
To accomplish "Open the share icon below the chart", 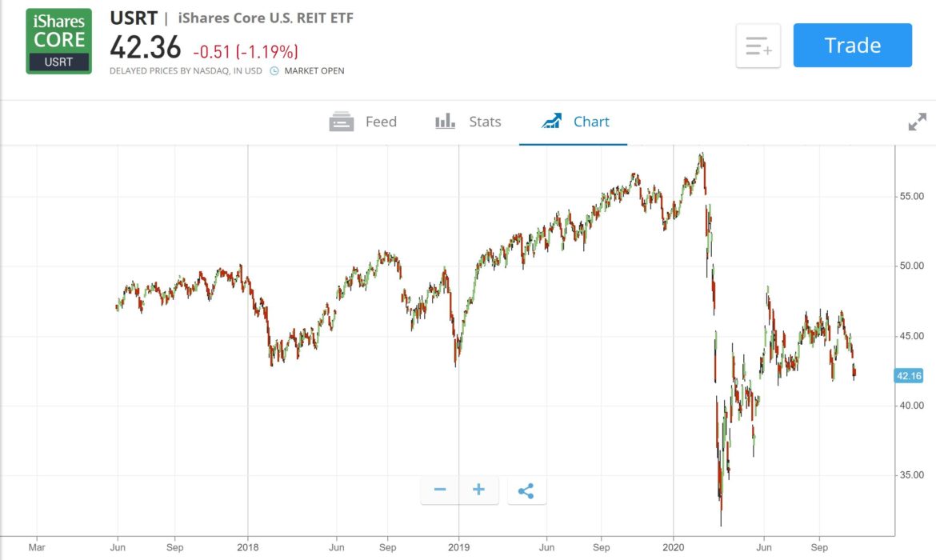I will [527, 489].
